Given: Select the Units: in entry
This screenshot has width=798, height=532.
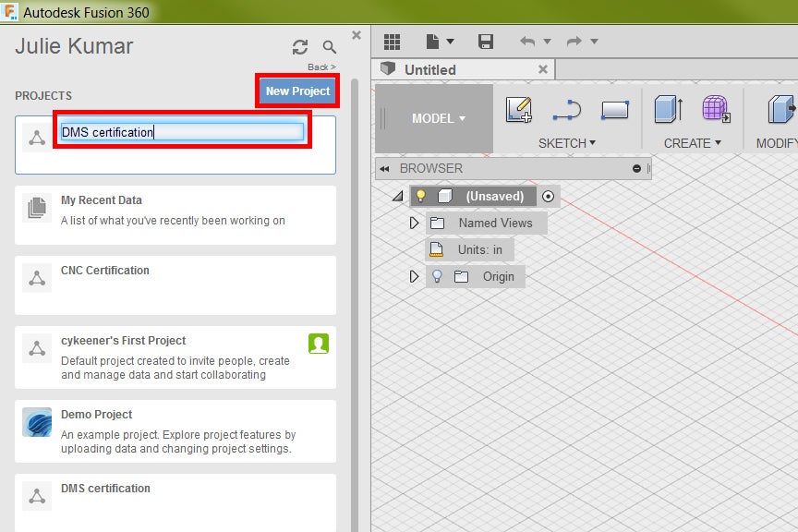Looking at the screenshot, I should (x=479, y=250).
